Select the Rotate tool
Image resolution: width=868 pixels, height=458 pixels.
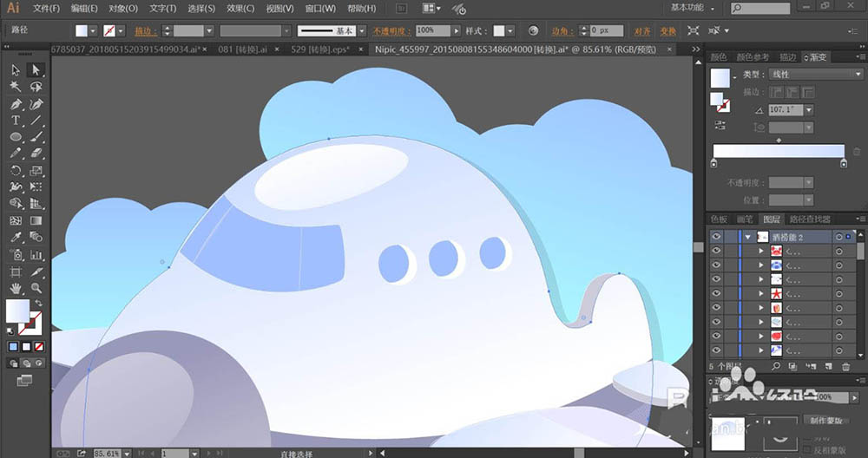(x=16, y=170)
